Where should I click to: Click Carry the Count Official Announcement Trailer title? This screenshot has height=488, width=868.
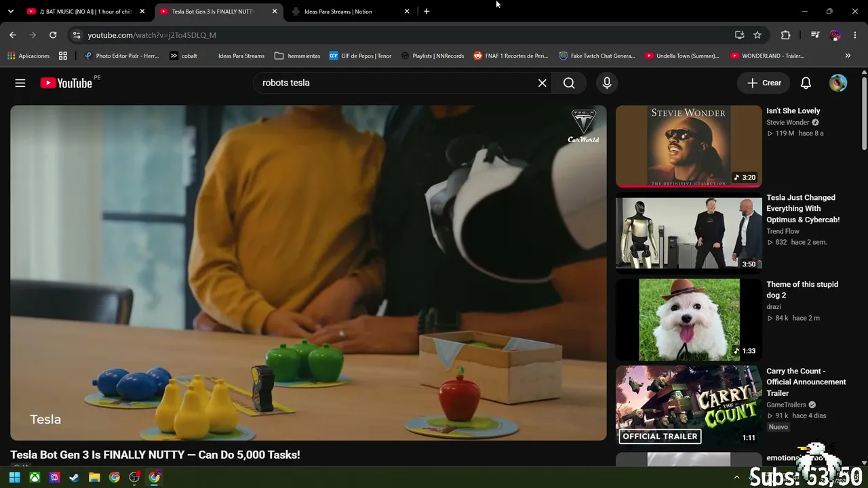[806, 382]
